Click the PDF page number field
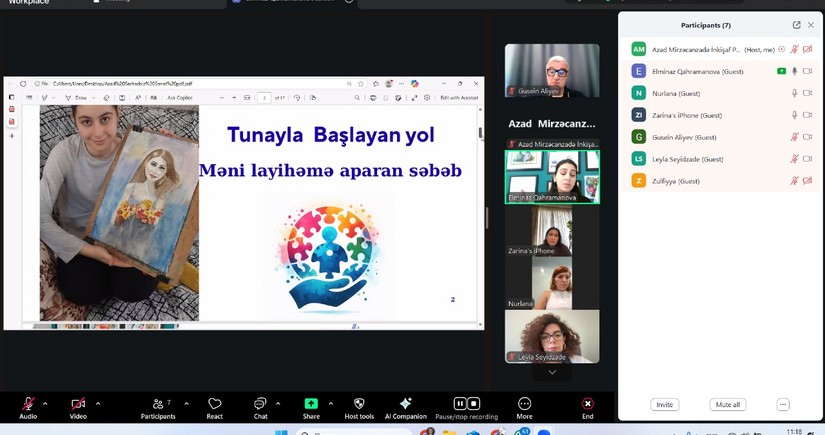Screen dimensions: 825x435 tap(264, 98)
